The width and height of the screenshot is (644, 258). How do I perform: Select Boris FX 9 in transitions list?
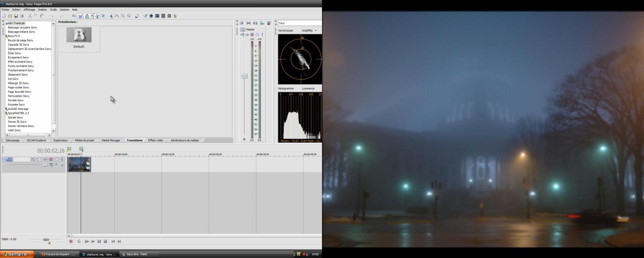point(14,36)
